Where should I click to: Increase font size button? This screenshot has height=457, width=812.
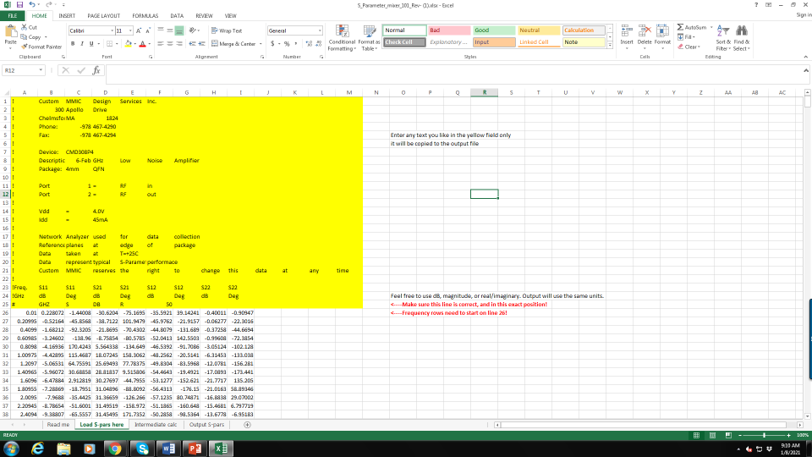click(x=139, y=31)
